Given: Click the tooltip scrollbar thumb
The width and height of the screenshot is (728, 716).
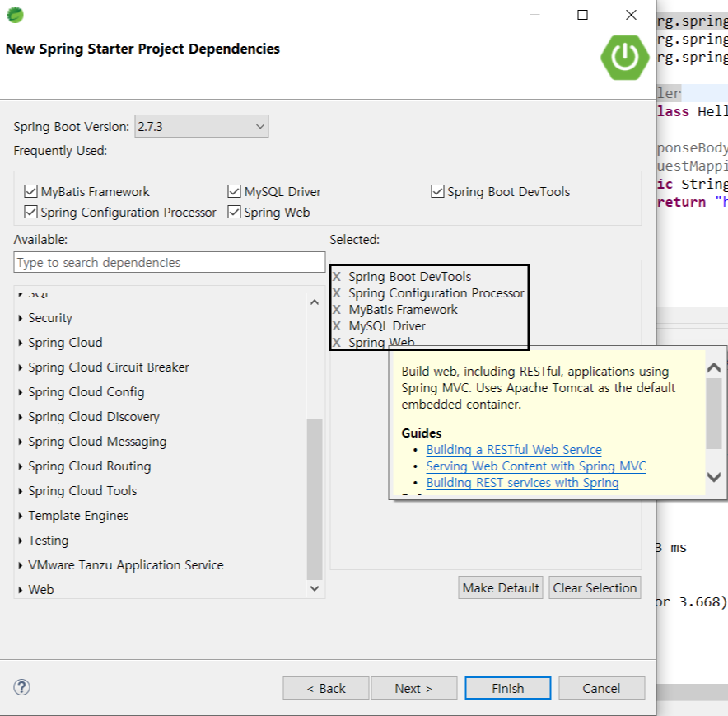Looking at the screenshot, I should [x=714, y=414].
